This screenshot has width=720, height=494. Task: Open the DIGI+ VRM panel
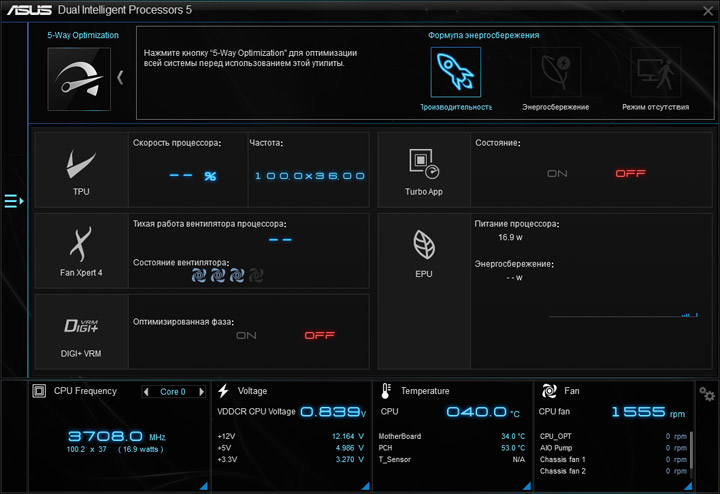[81, 332]
